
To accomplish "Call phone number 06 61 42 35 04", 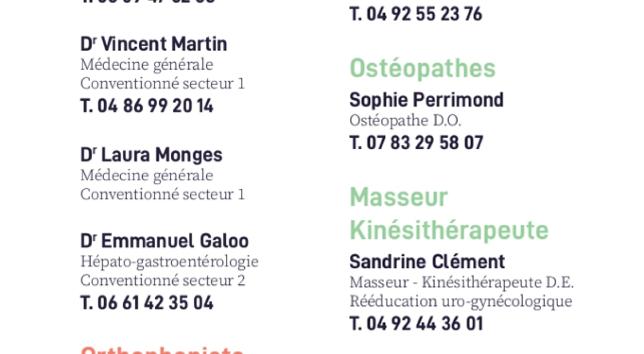I will (x=147, y=303).
